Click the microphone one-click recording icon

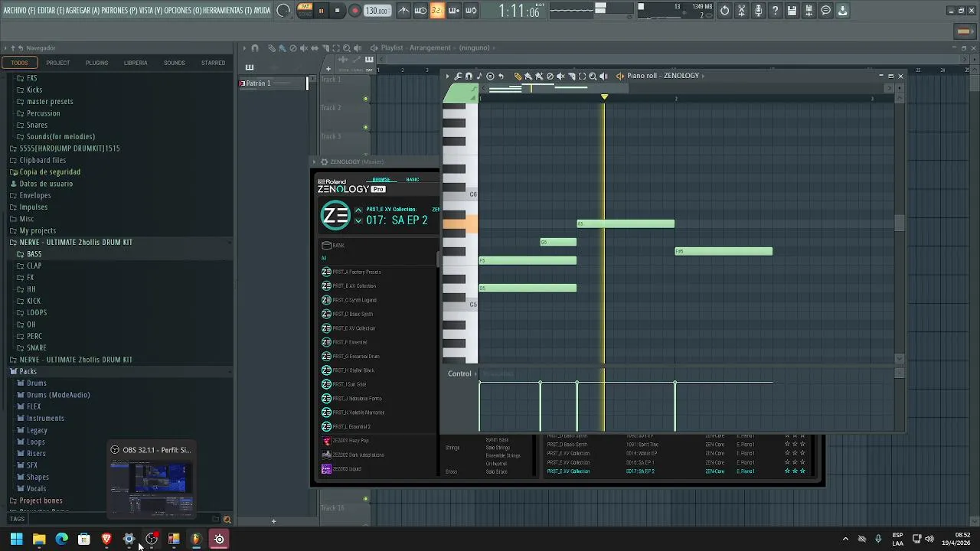(758, 11)
